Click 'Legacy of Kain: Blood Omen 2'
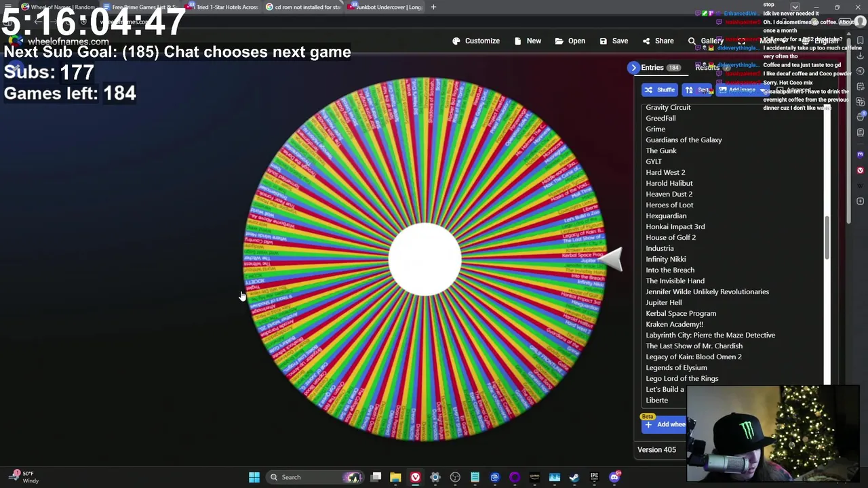 (694, 357)
